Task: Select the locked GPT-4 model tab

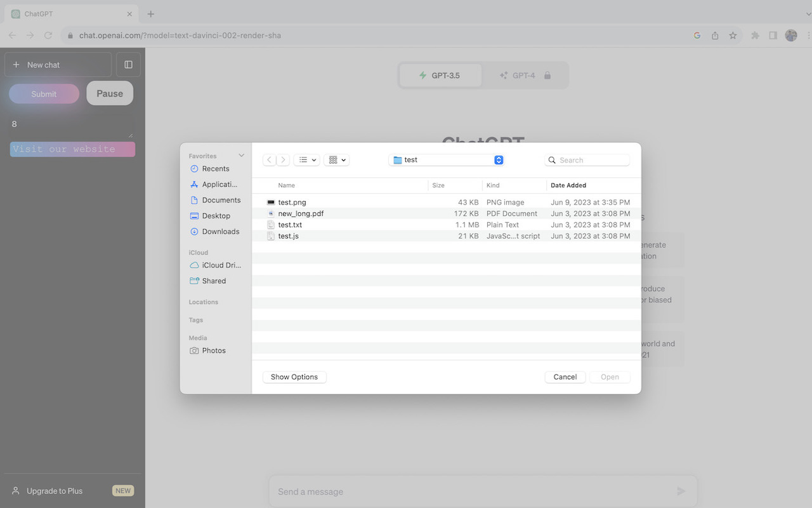Action: pos(525,76)
